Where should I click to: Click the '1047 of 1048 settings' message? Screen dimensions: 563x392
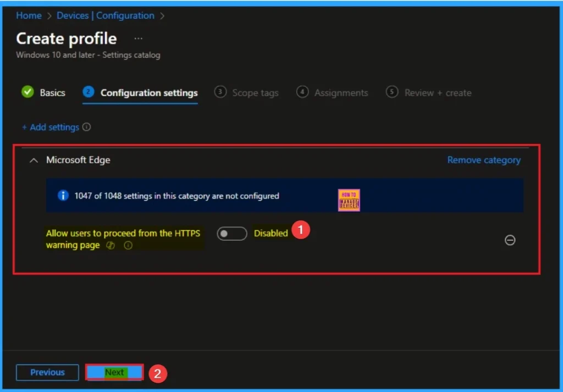point(176,196)
